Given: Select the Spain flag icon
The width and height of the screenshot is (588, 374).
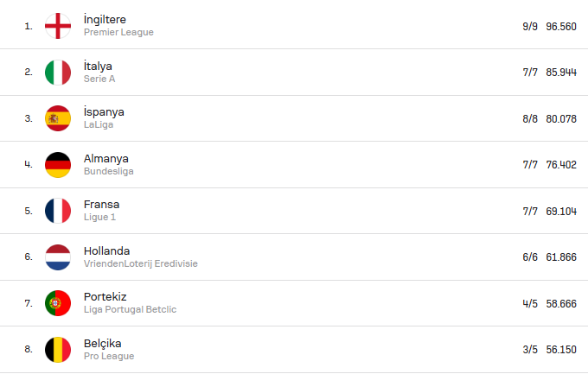Looking at the screenshot, I should (58, 118).
